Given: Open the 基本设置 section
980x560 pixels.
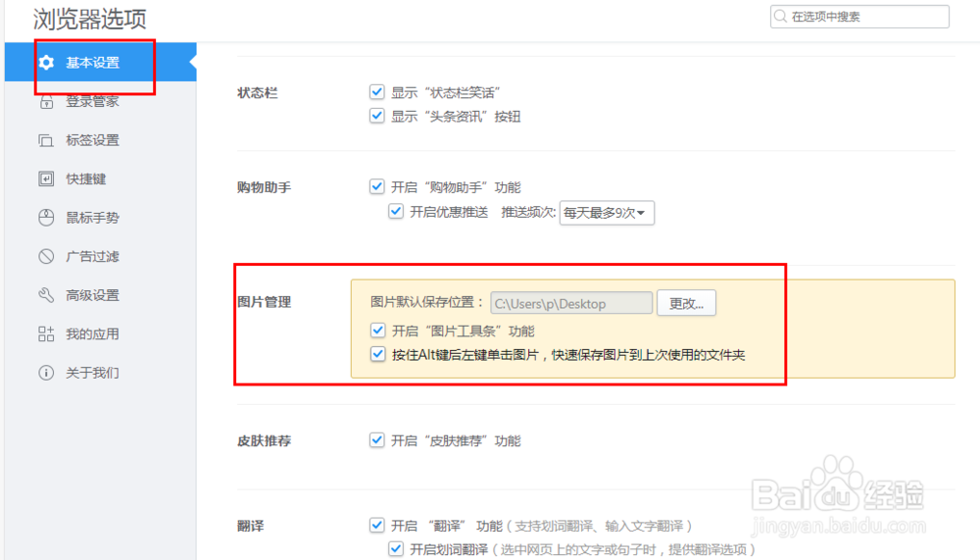Looking at the screenshot, I should coord(101,63).
